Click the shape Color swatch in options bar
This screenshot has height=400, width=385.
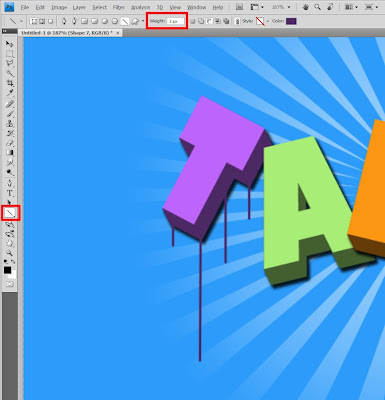point(291,21)
